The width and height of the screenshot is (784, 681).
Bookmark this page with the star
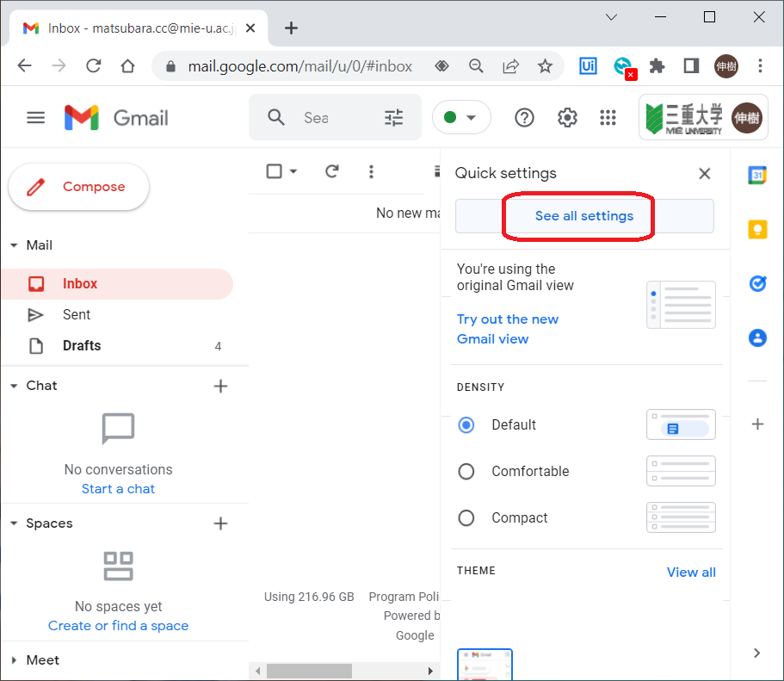click(545, 66)
